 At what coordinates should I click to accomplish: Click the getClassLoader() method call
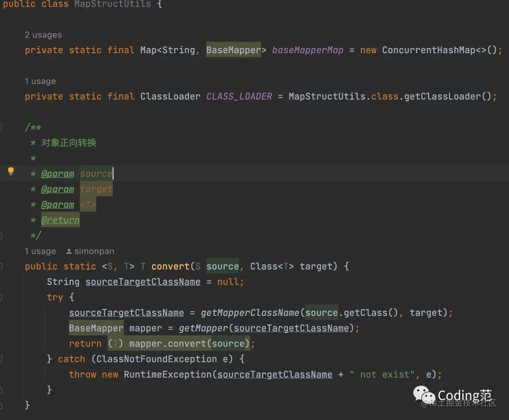(447, 97)
